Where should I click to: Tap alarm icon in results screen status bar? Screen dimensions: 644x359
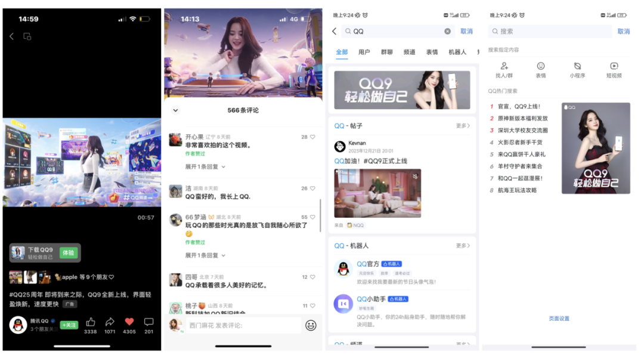point(365,15)
